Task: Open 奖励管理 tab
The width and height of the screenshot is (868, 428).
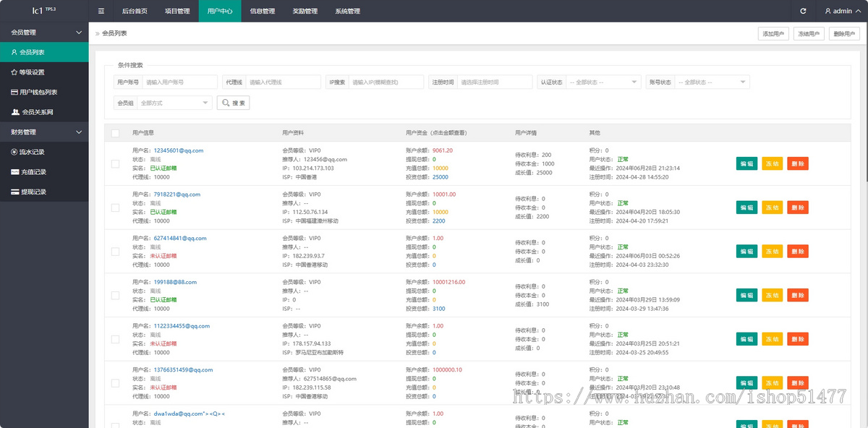Action: [x=305, y=11]
